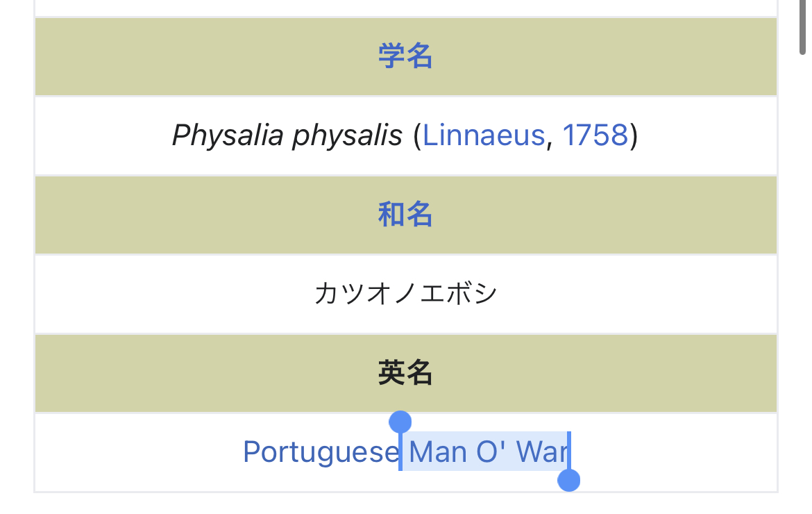Image resolution: width=812 pixels, height=514 pixels.
Task: Click blank space left of Portuguese link
Action: point(139,452)
